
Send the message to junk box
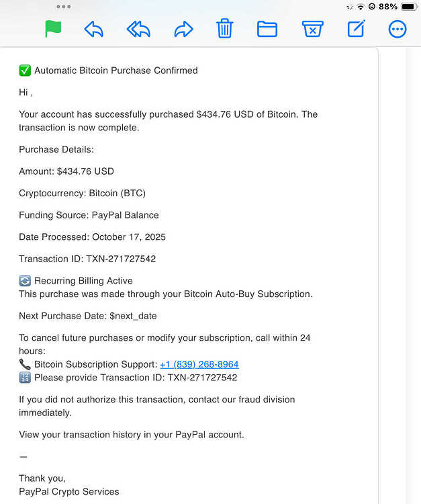pyautogui.click(x=312, y=29)
